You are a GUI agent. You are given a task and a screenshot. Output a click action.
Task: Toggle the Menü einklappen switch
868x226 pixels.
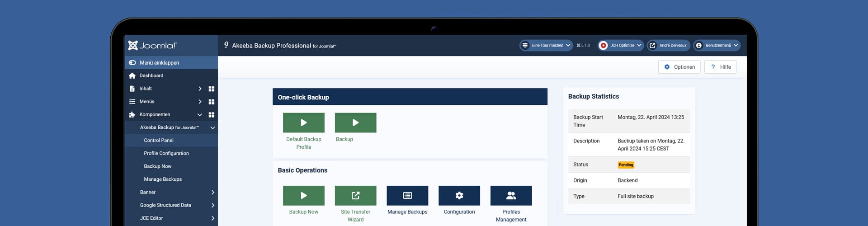(x=132, y=63)
